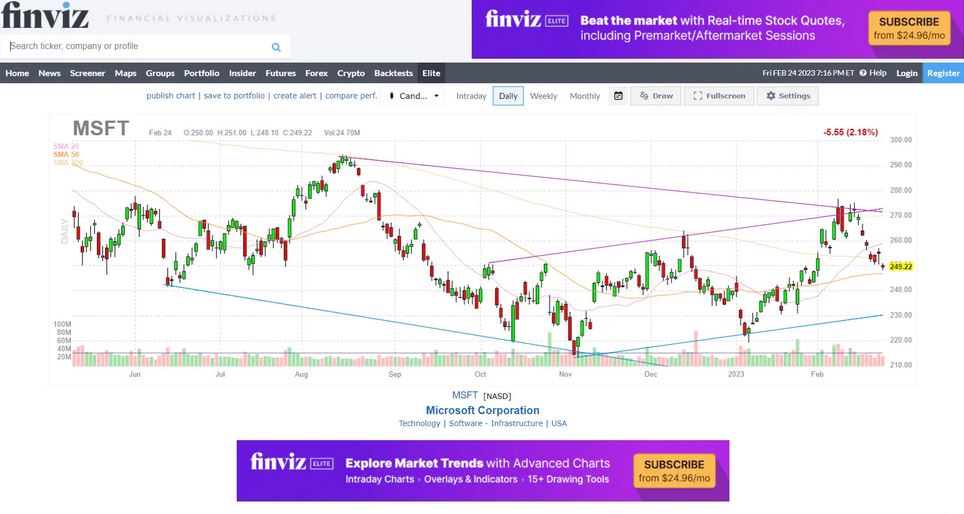Switch to Intraday timeframe

(x=471, y=96)
